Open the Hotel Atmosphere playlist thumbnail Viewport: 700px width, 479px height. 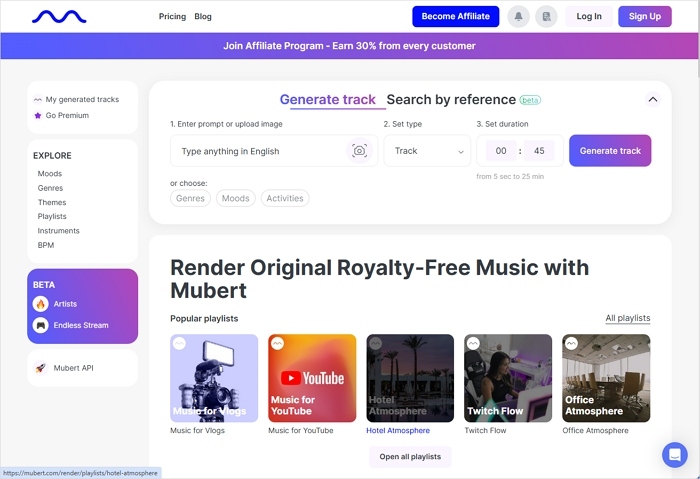(410, 378)
